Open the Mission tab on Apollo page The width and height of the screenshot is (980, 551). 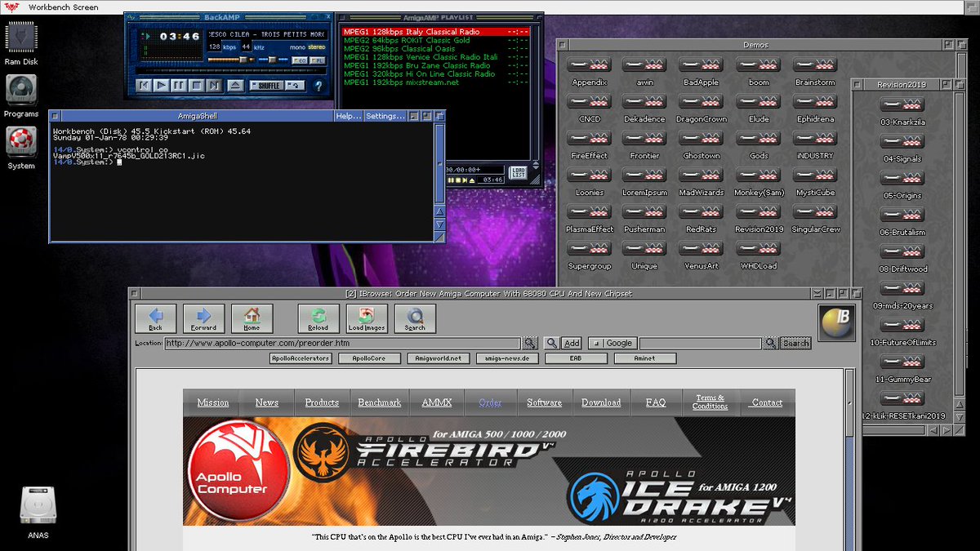[213, 402]
